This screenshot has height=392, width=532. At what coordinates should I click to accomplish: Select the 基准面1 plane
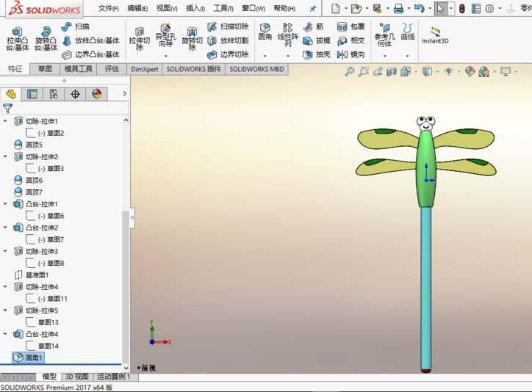click(x=32, y=275)
